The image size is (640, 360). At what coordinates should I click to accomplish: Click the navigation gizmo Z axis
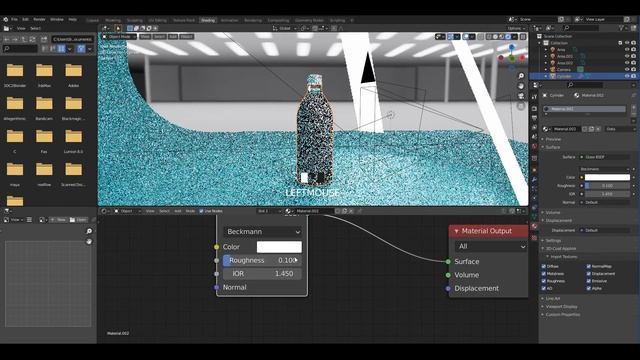pos(511,48)
